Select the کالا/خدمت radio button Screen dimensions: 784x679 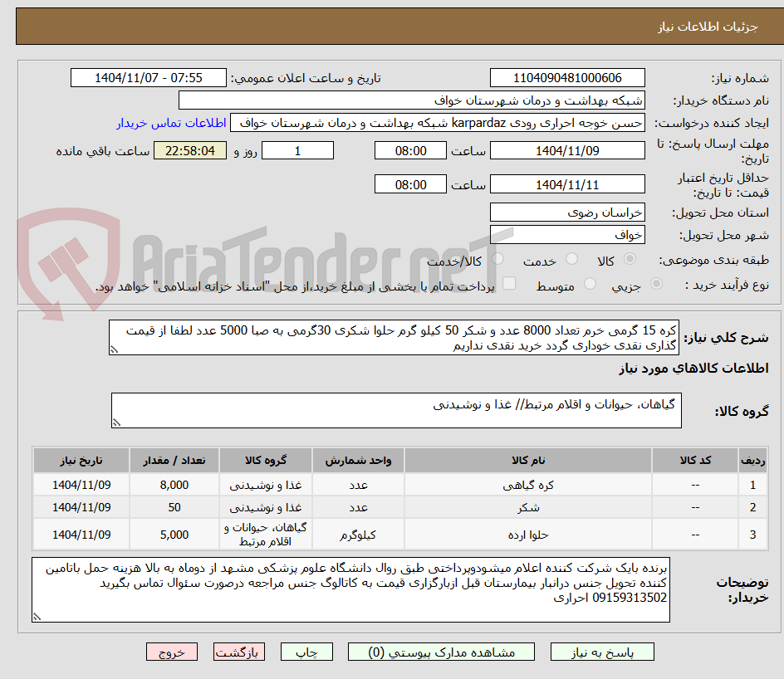pyautogui.click(x=497, y=259)
